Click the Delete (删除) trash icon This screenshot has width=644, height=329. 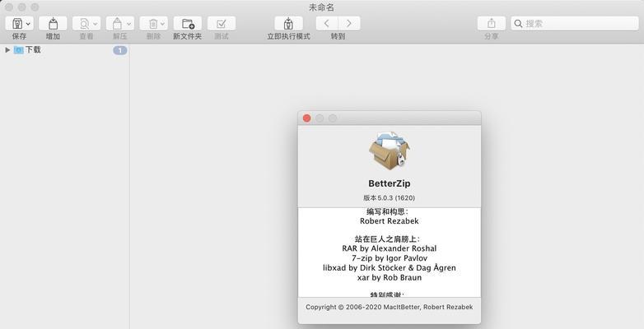(153, 23)
